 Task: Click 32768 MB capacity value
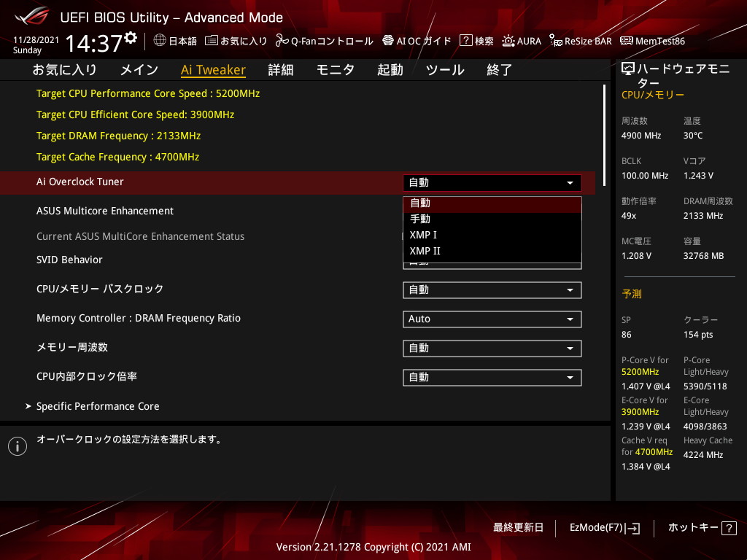tap(704, 256)
